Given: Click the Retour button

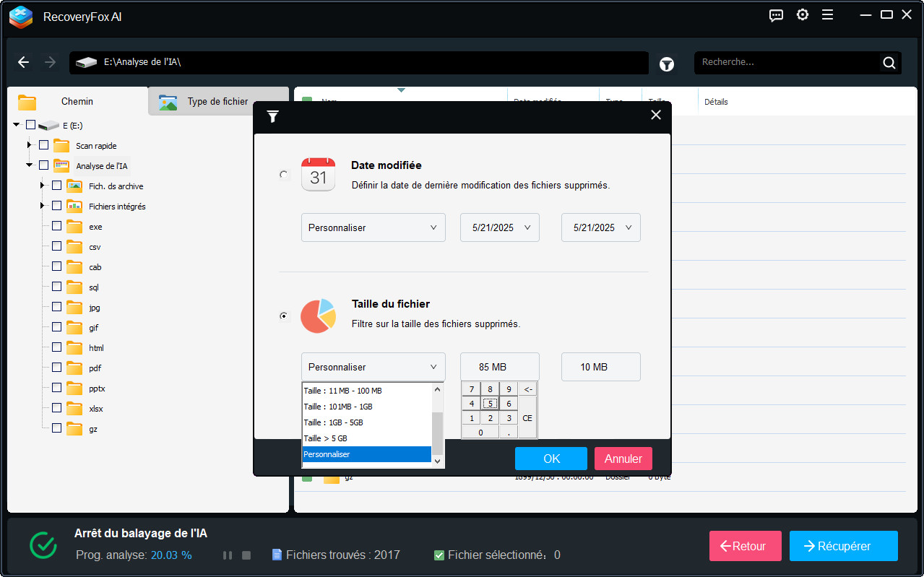Looking at the screenshot, I should [x=746, y=546].
